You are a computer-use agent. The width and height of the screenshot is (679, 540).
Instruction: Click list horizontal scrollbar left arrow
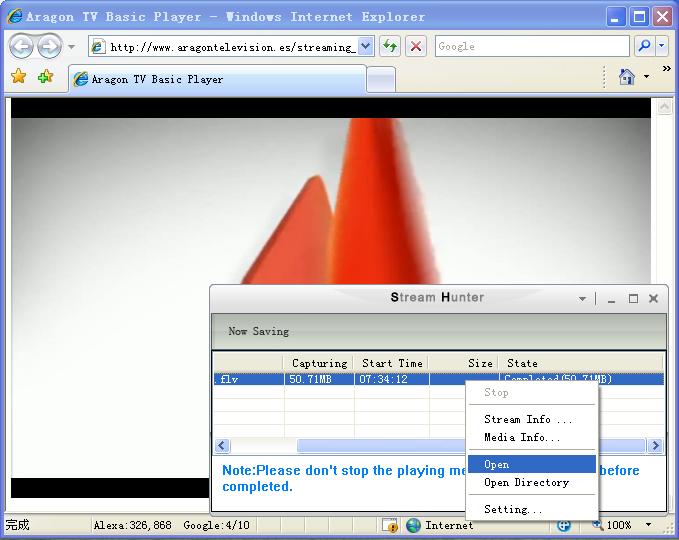(x=223, y=446)
